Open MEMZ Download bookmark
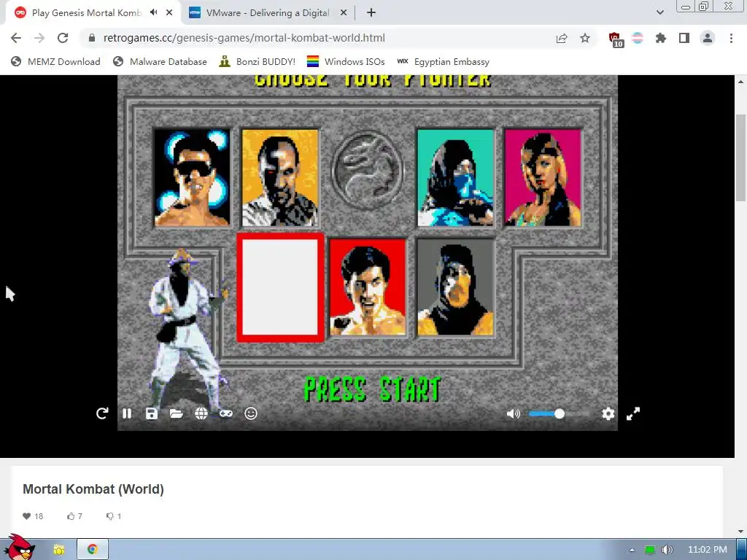Image resolution: width=747 pixels, height=560 pixels. click(x=55, y=61)
